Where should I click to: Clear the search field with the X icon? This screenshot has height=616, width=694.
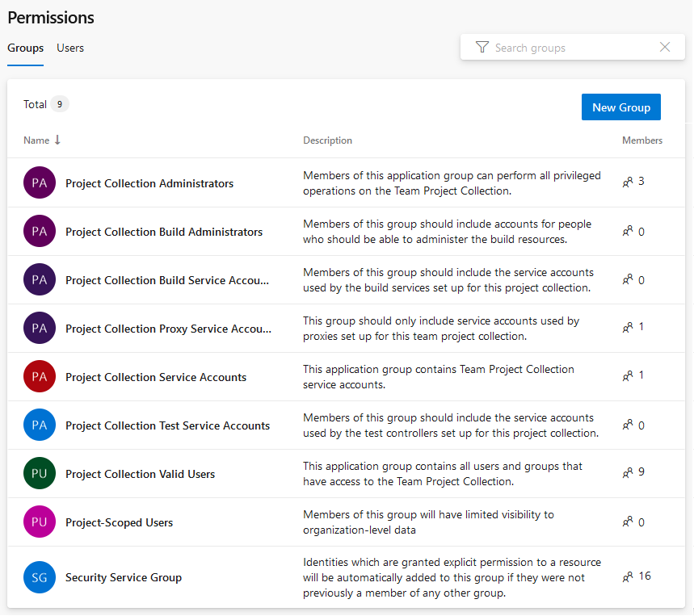pos(664,47)
